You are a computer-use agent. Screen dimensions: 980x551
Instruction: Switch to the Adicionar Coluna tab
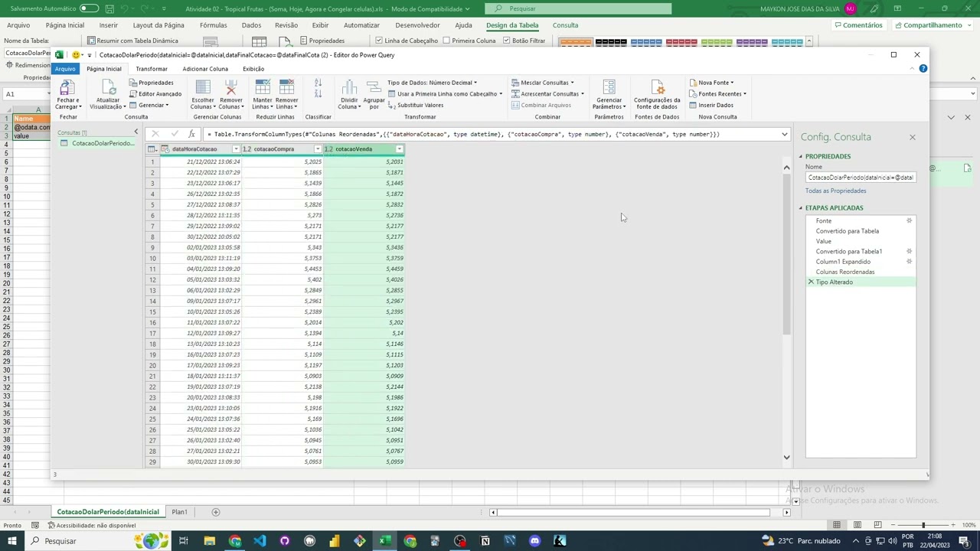point(205,69)
